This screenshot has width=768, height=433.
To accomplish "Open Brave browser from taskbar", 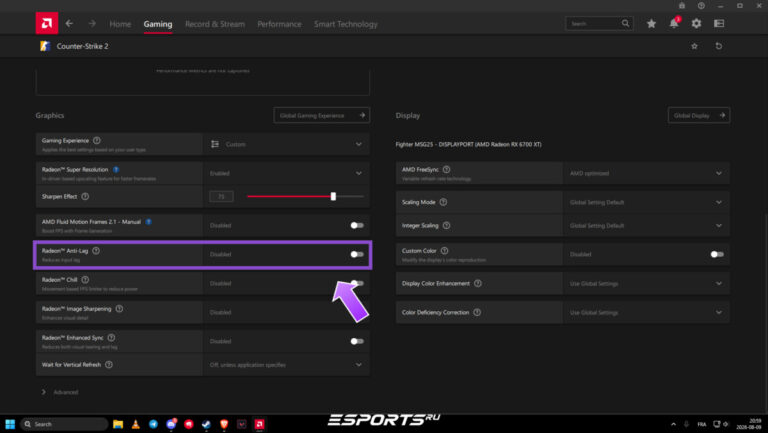I will pyautogui.click(x=224, y=424).
